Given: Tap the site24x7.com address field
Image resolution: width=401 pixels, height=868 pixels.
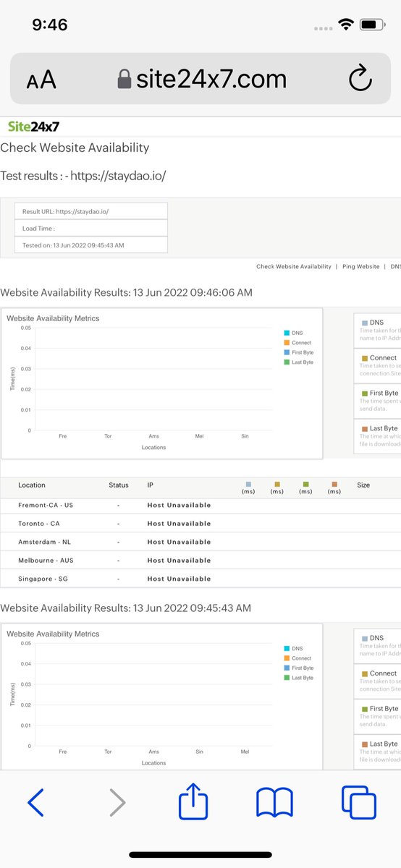Looking at the screenshot, I should [200, 78].
